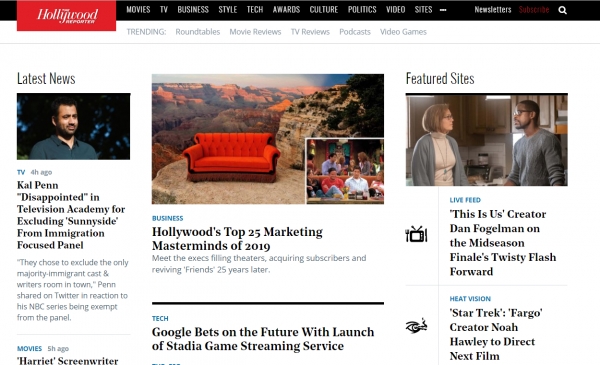Image resolution: width=600 pixels, height=365 pixels.
Task: Click "Meet the execs filling theaters" summary
Action: pyautogui.click(x=259, y=264)
